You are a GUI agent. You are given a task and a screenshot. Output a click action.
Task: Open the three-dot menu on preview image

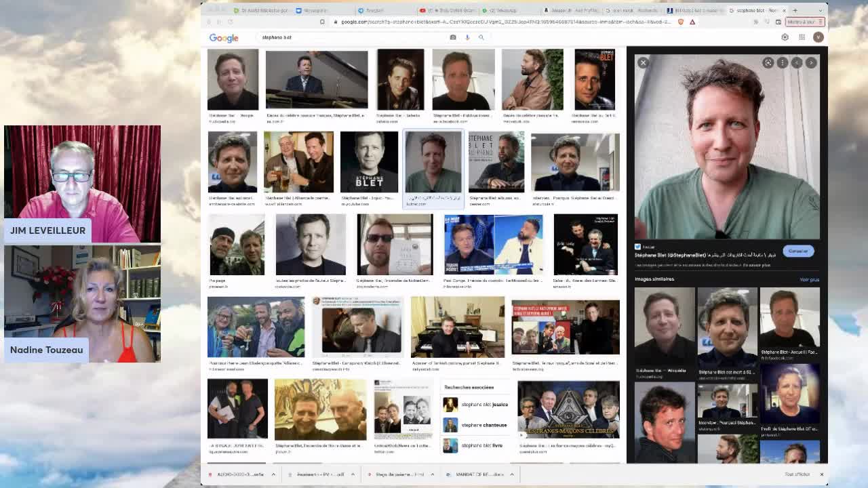pyautogui.click(x=783, y=62)
